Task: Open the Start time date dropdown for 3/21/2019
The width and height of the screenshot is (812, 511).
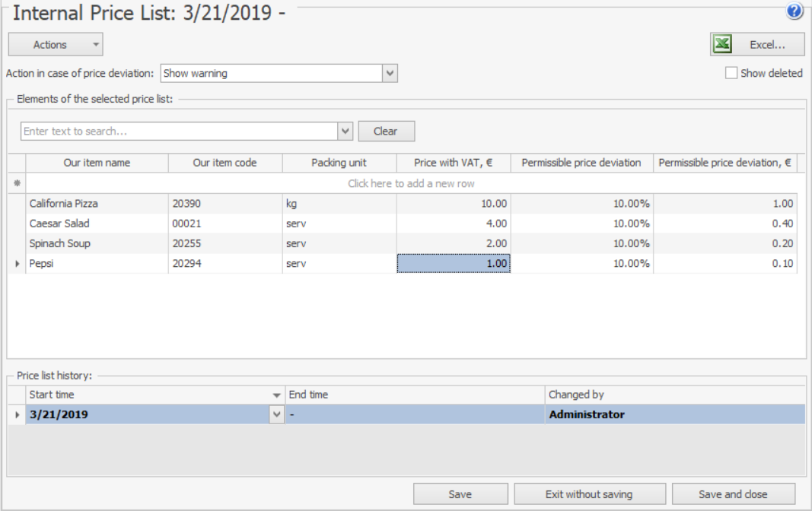Action: 275,415
